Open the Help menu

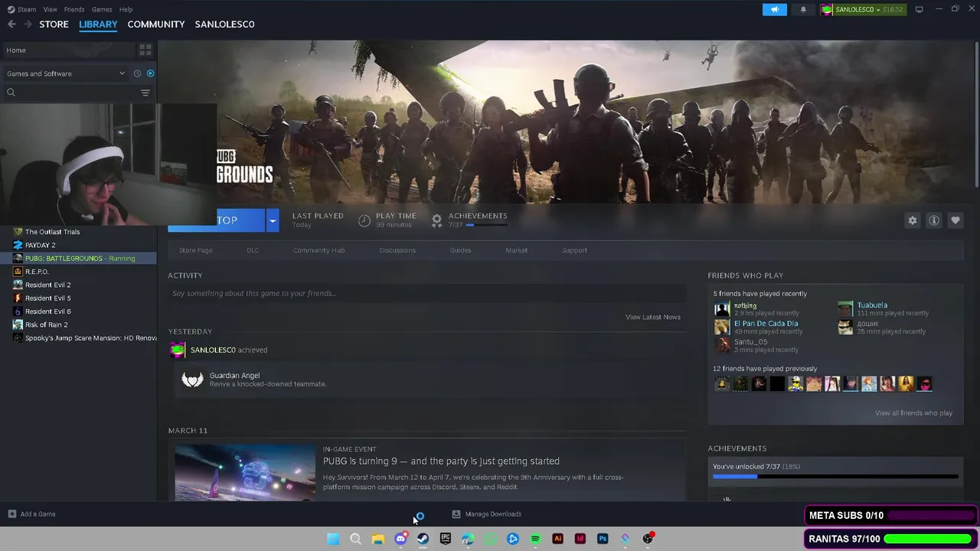[126, 9]
